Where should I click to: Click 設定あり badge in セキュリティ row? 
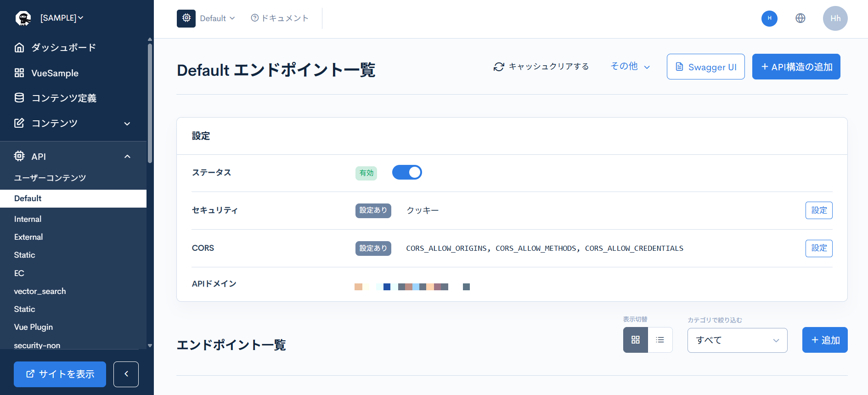click(x=373, y=210)
